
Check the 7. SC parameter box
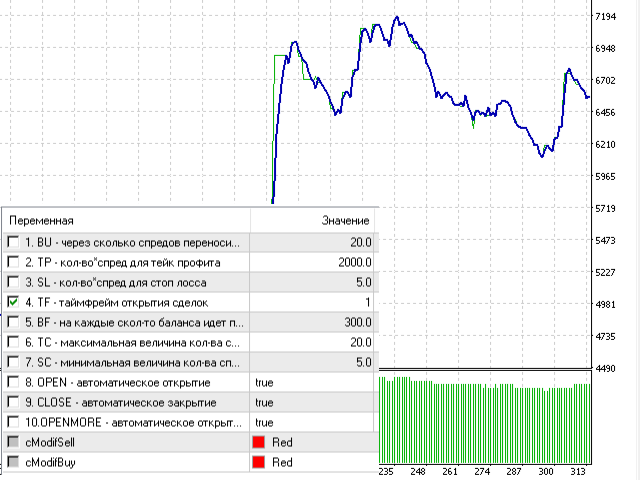pos(13,362)
